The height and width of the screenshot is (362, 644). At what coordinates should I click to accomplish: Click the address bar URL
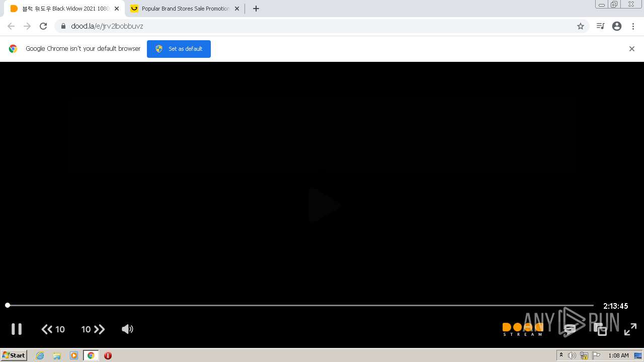point(107,26)
